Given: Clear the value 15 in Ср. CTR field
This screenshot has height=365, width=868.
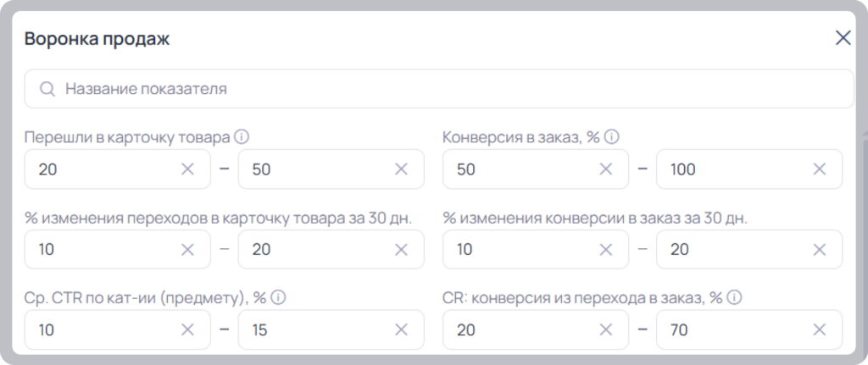Looking at the screenshot, I should pos(401,330).
